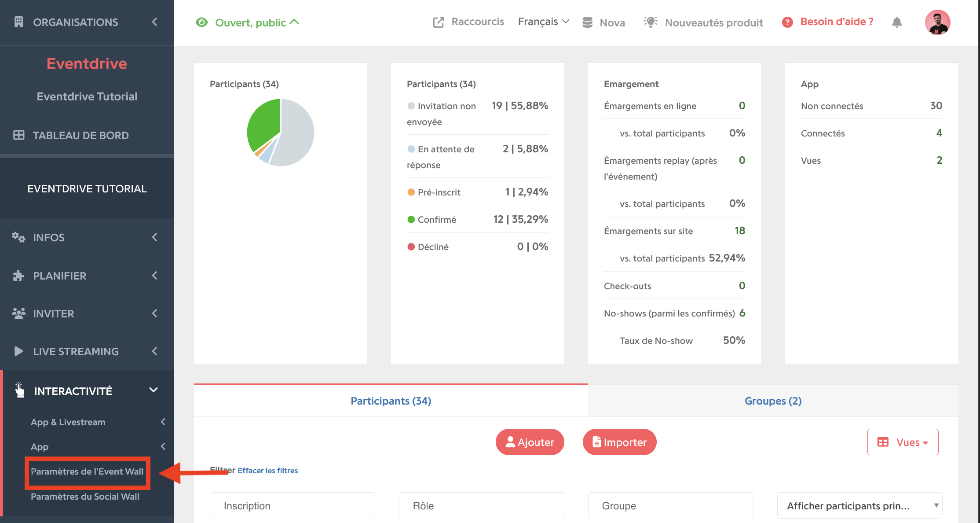Open the App & Livestream menu item
The image size is (980, 523).
(x=68, y=422)
